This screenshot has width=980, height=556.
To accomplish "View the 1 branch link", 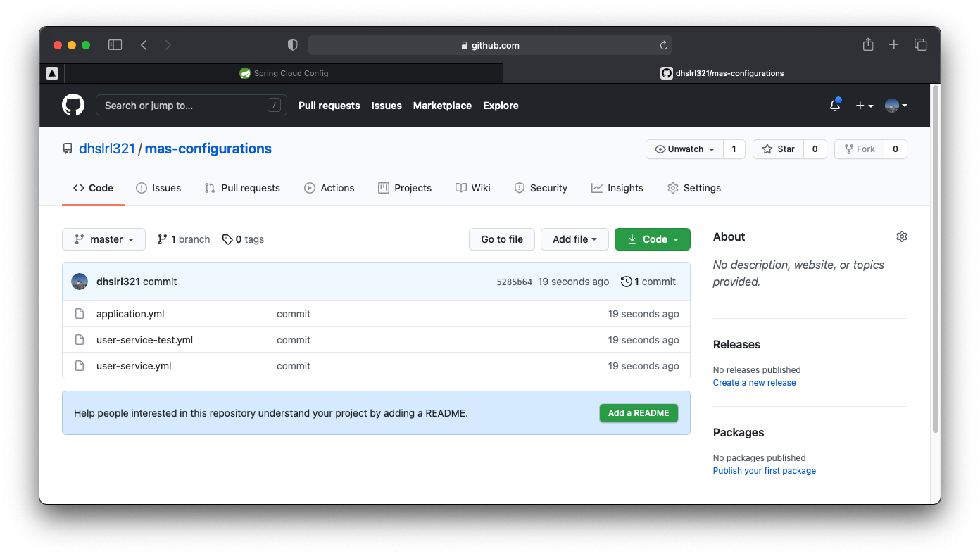I will [x=184, y=239].
